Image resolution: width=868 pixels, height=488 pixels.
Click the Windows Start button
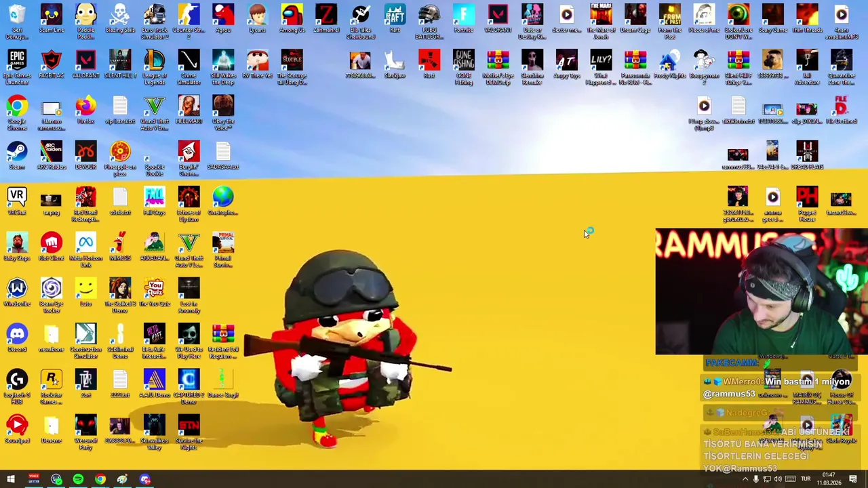[x=11, y=480]
